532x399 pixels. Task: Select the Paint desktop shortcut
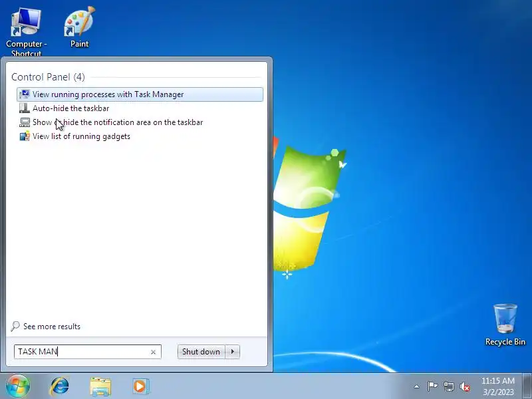point(79,27)
